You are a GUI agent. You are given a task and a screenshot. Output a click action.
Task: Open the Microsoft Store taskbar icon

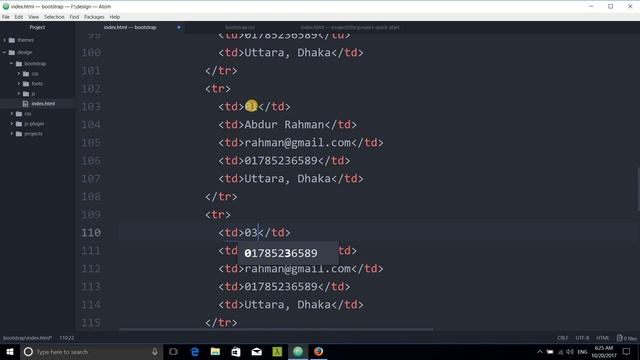236,351
